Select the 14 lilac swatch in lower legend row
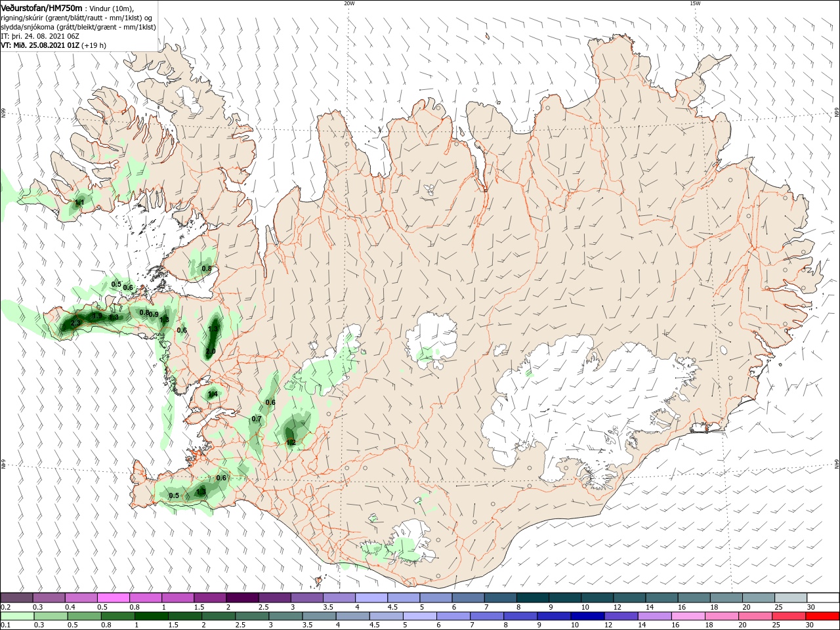This screenshot has width=840, height=630. pyautogui.click(x=654, y=616)
